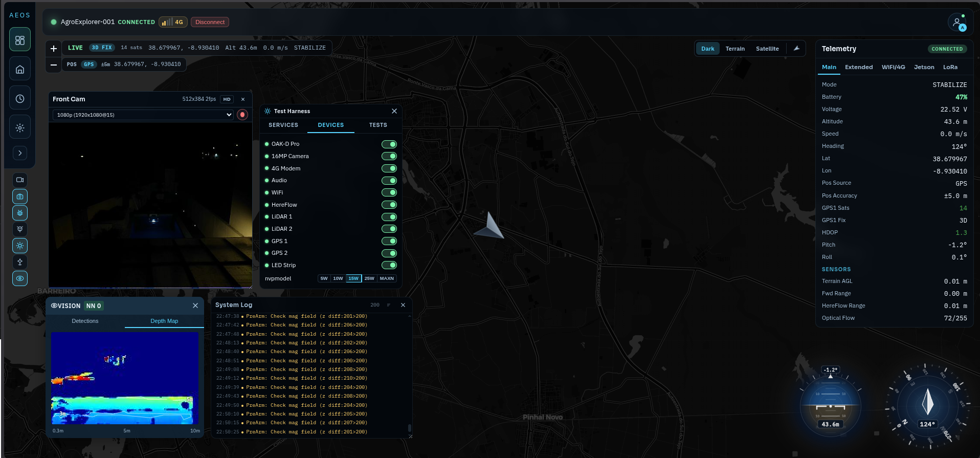
Task: Toggle the robot face panel icon
Action: pos(20,229)
